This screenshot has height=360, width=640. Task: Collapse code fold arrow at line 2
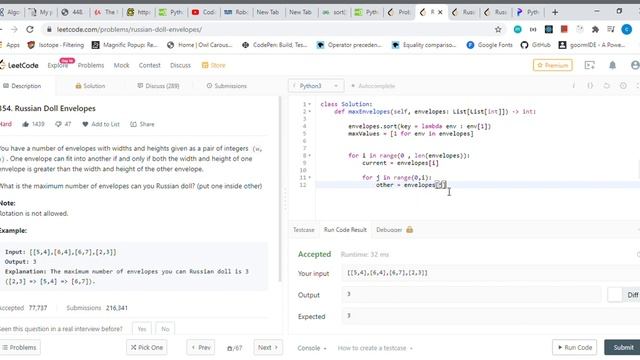309,111
